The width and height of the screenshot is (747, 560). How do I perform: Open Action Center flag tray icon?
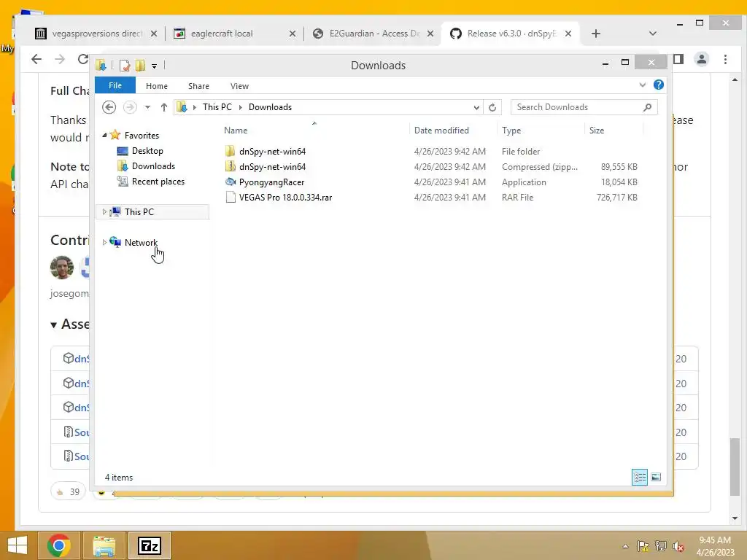643,546
